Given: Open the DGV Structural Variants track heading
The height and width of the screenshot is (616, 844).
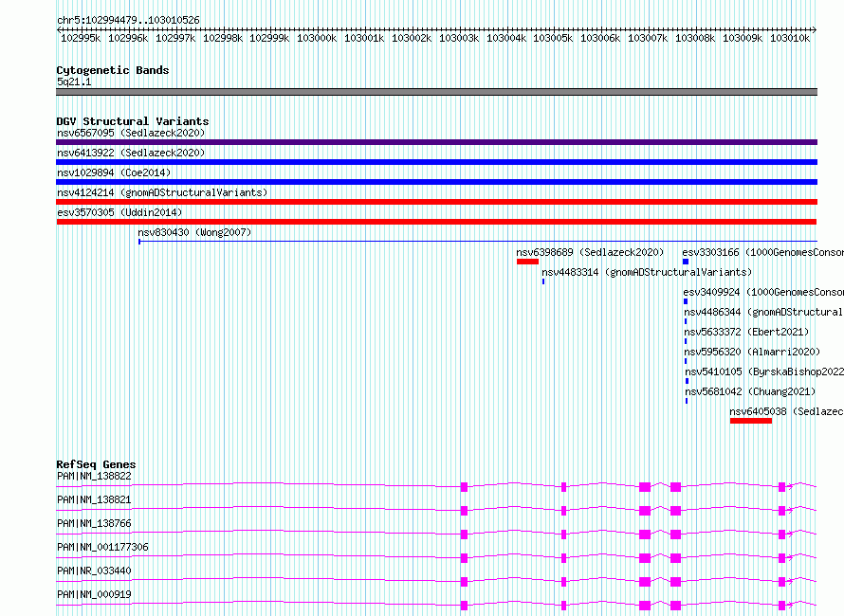Looking at the screenshot, I should click(133, 121).
